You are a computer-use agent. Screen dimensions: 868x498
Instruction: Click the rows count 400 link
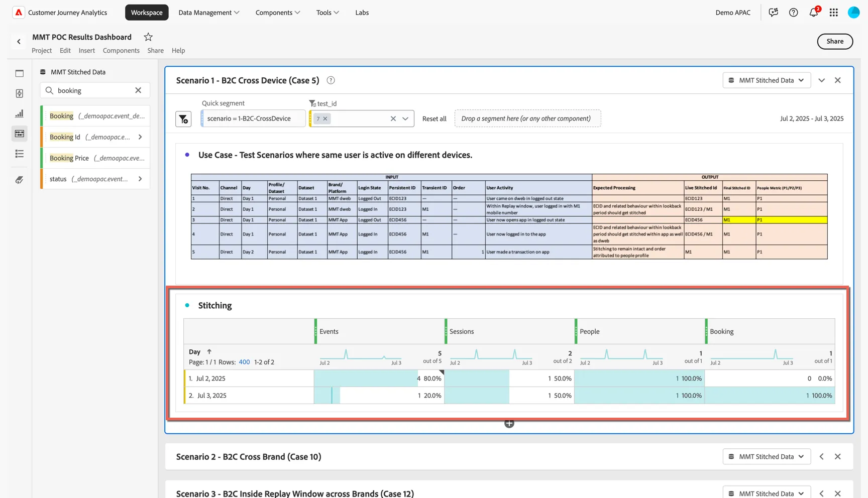[x=244, y=362]
